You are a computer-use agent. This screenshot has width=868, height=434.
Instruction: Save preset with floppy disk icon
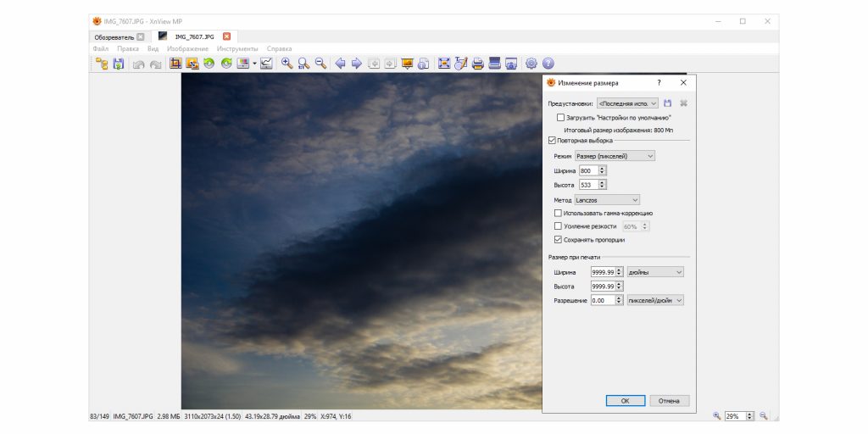(x=668, y=103)
